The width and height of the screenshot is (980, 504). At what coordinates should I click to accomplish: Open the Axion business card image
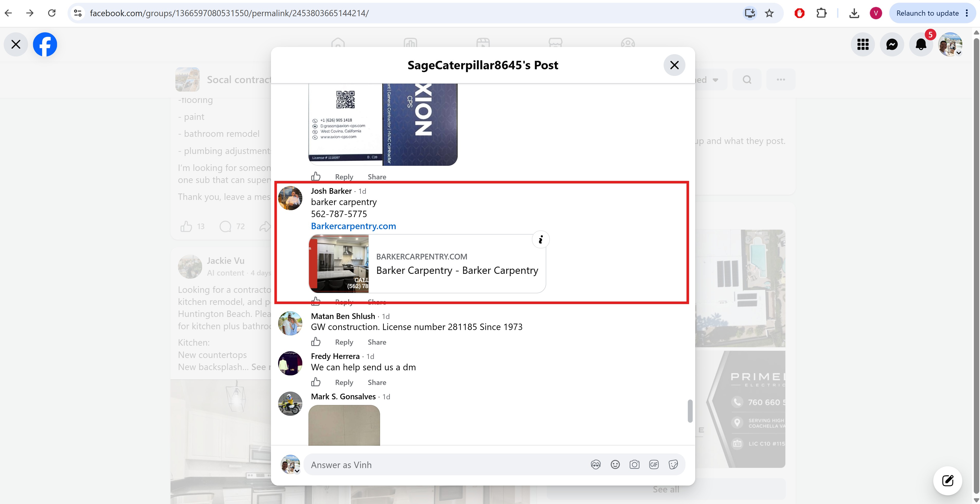click(383, 124)
